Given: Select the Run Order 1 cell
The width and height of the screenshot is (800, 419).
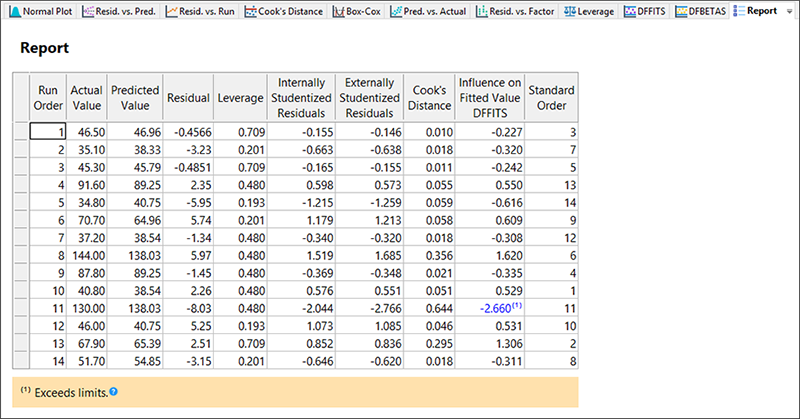Looking at the screenshot, I should (48, 131).
